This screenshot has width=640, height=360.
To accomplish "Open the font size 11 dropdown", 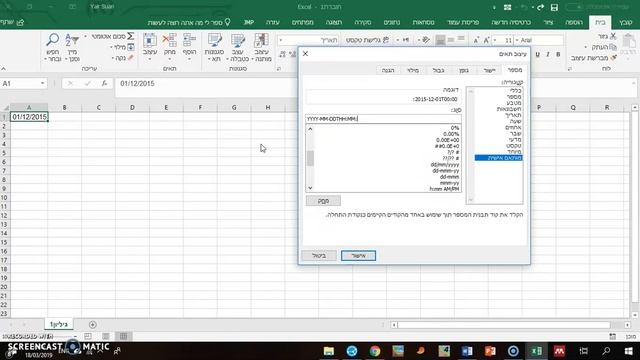I will point(495,40).
